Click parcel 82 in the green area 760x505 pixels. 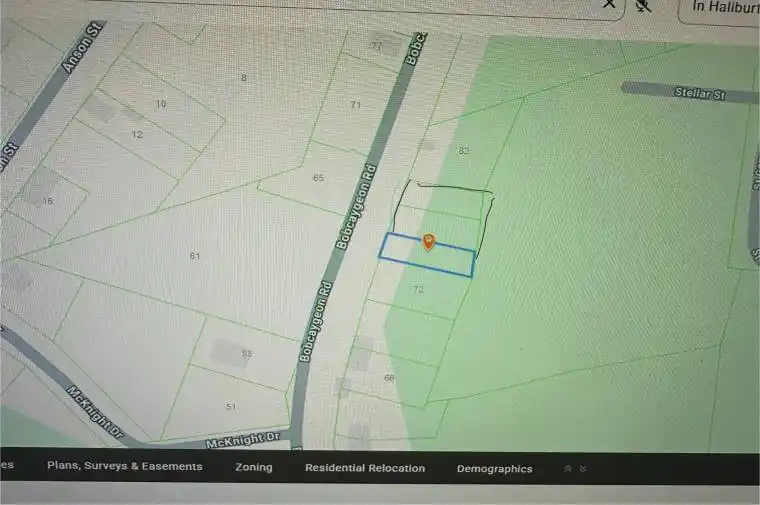tap(463, 150)
